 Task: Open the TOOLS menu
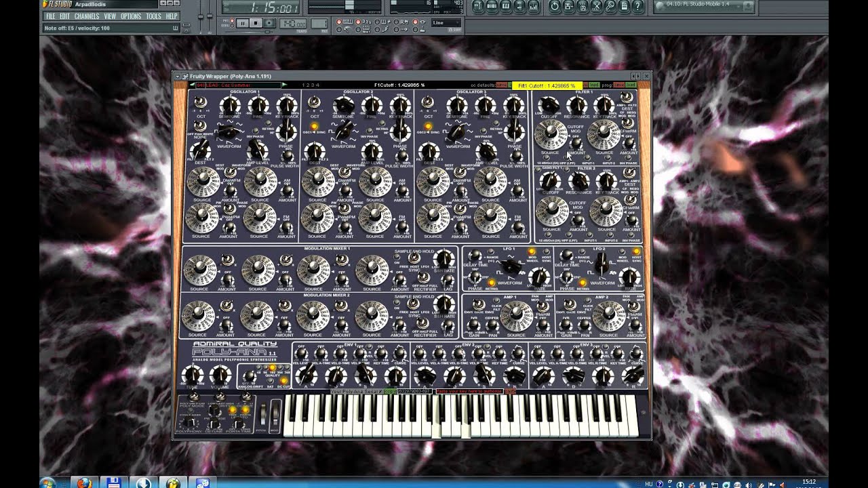point(154,16)
